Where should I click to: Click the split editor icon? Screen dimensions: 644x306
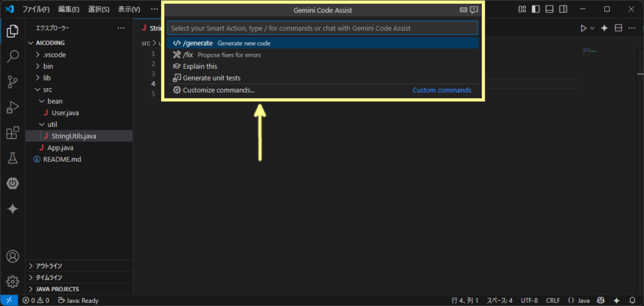coord(618,28)
